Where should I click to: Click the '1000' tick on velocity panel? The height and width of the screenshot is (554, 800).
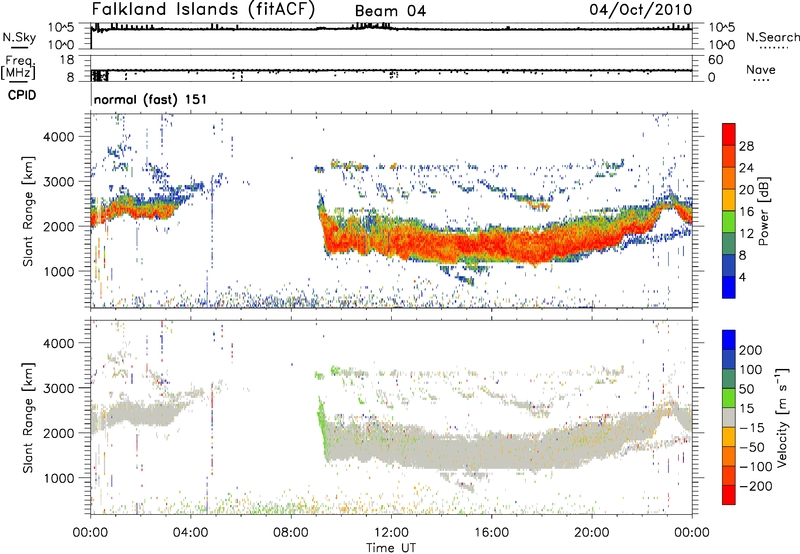59,478
